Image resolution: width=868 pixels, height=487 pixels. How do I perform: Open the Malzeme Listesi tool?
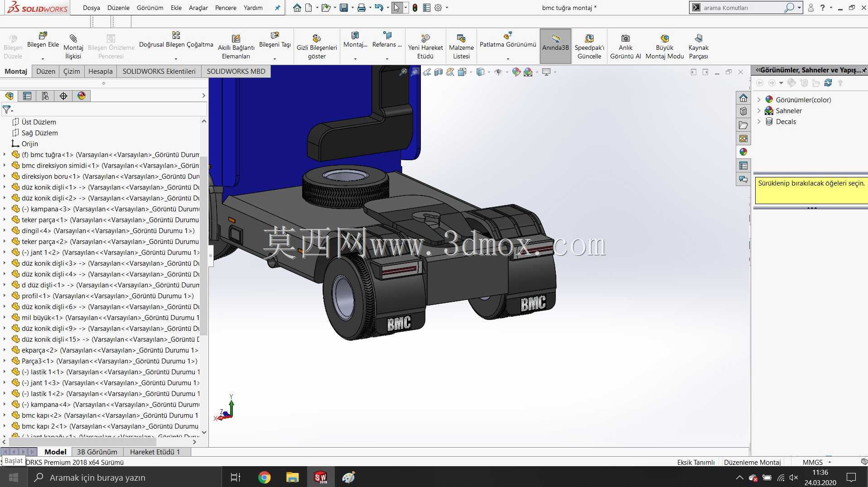coord(461,46)
